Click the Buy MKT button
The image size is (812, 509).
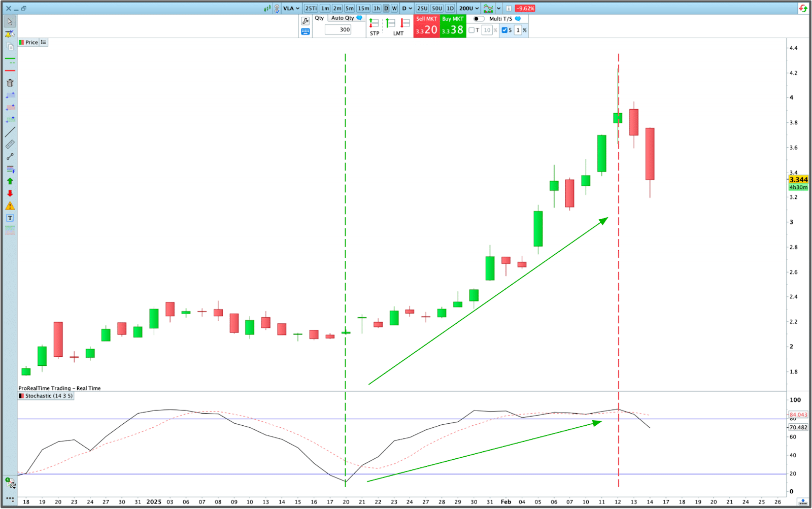click(453, 26)
